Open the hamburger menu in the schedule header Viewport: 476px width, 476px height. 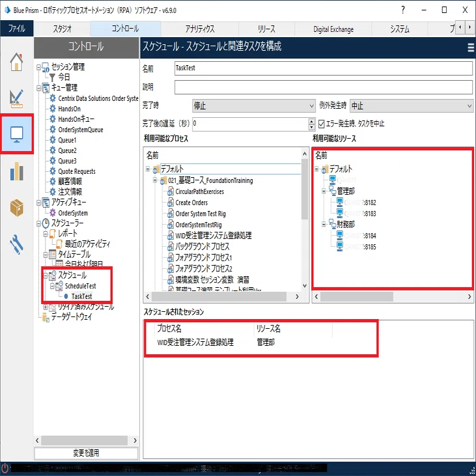tap(471, 48)
